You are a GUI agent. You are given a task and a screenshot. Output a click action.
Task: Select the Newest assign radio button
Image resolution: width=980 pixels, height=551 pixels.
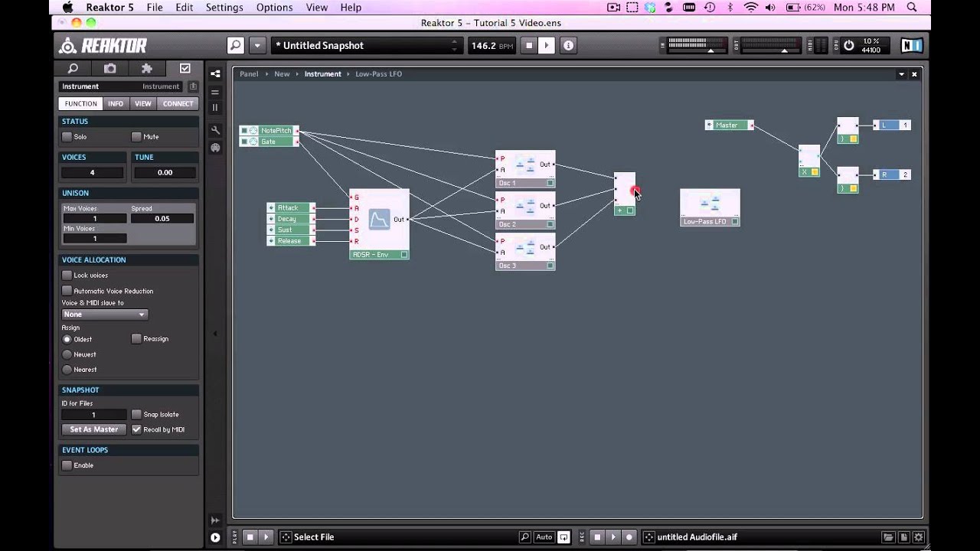(x=67, y=354)
